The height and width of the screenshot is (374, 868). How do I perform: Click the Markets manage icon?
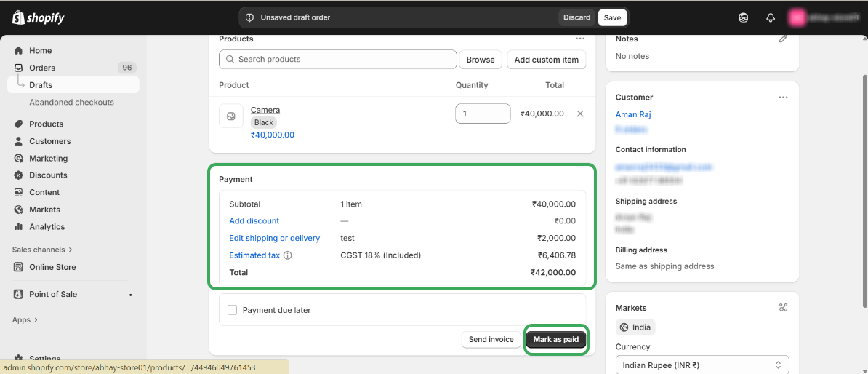(x=783, y=308)
